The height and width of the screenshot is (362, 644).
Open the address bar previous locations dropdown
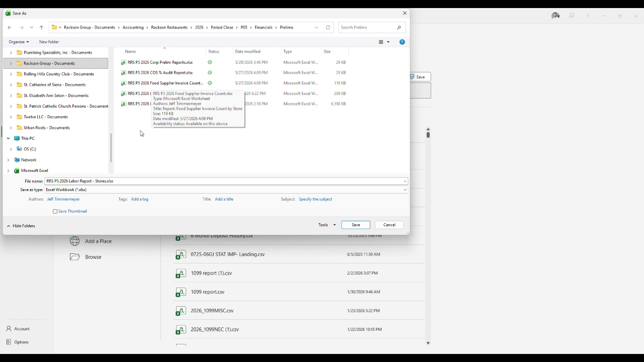[x=316, y=28]
